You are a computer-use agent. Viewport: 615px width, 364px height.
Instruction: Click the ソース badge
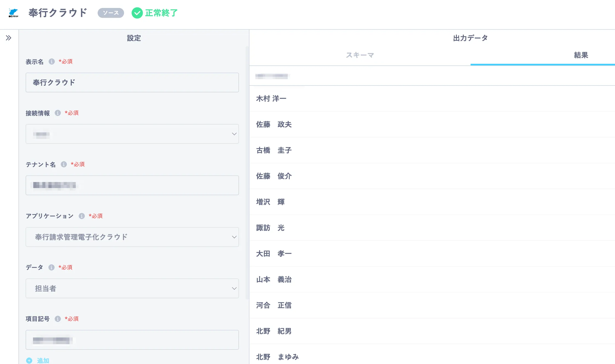point(111,13)
